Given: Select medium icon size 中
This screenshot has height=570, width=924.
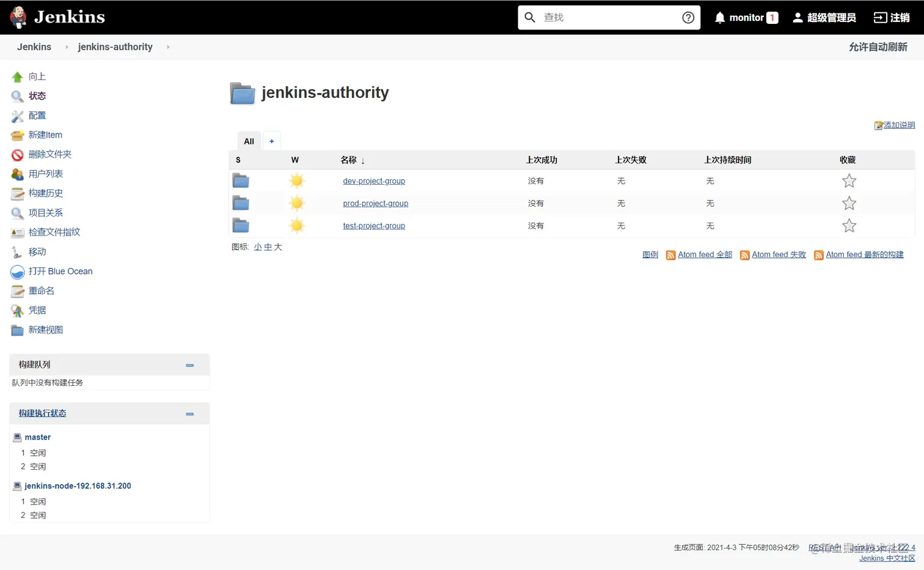Looking at the screenshot, I should (x=268, y=247).
